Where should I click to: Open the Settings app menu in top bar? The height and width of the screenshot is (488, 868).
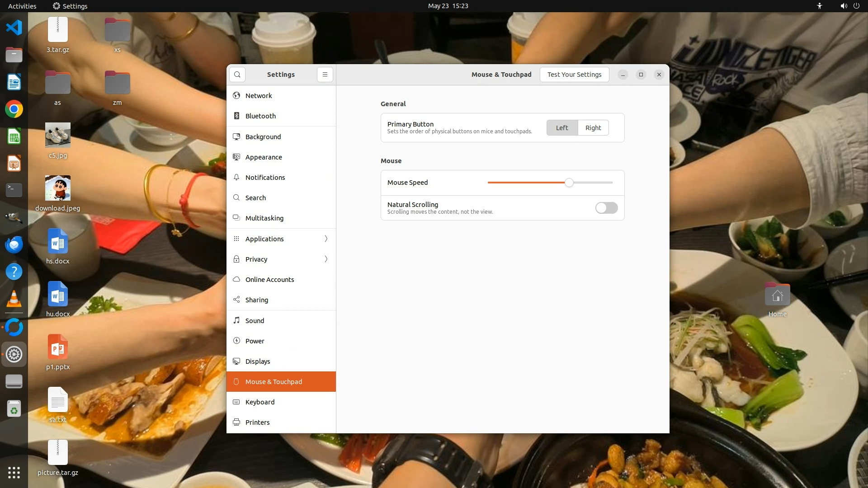click(70, 6)
